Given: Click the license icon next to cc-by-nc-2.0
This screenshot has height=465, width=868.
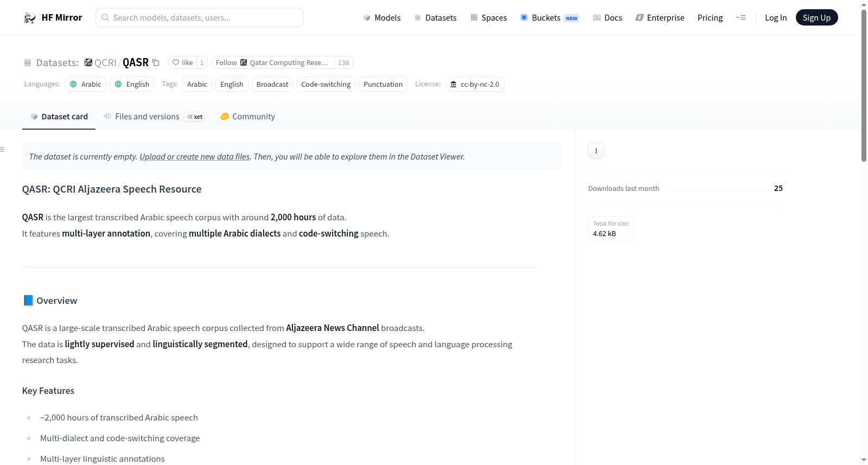Looking at the screenshot, I should [x=454, y=84].
